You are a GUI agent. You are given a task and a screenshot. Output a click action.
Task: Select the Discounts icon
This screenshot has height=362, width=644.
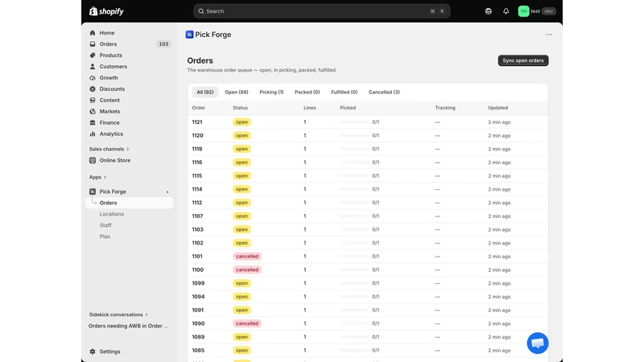[x=93, y=88]
